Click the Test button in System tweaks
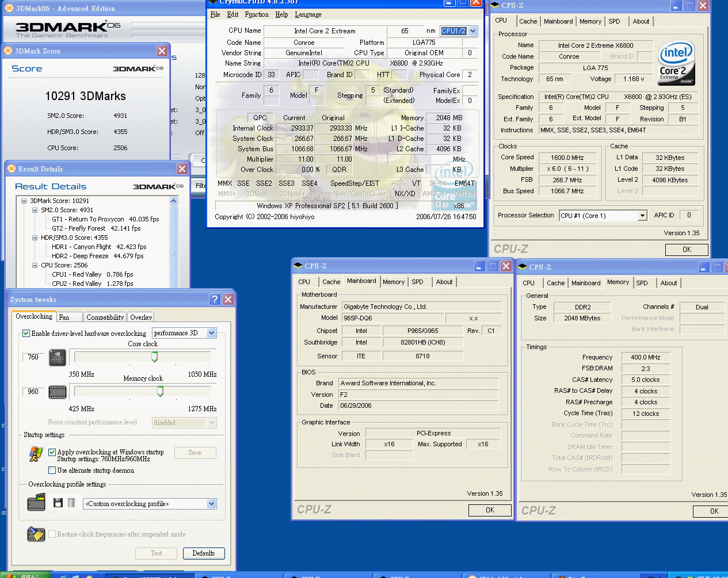The height and width of the screenshot is (578, 728). coord(156,553)
